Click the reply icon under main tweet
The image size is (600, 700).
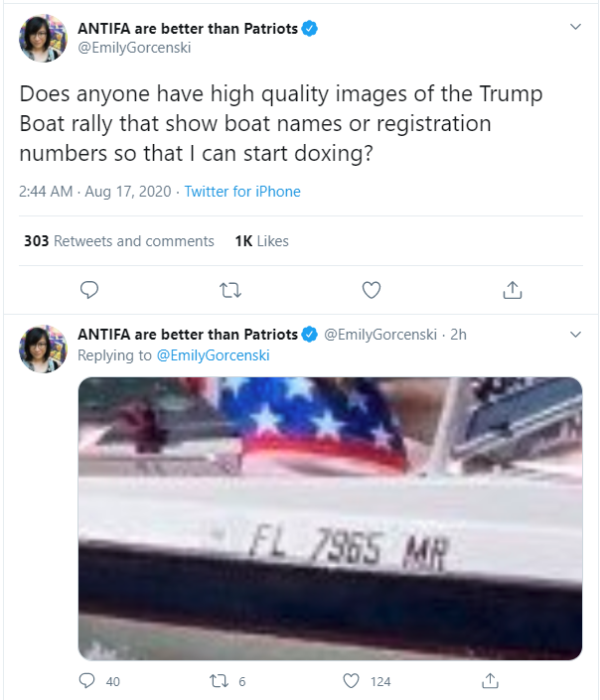pos(88,290)
